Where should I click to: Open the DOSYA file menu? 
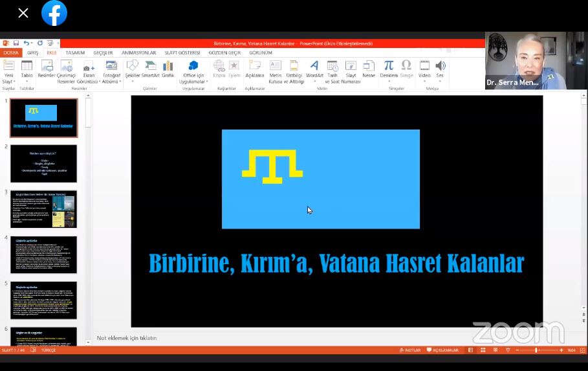pyautogui.click(x=11, y=53)
